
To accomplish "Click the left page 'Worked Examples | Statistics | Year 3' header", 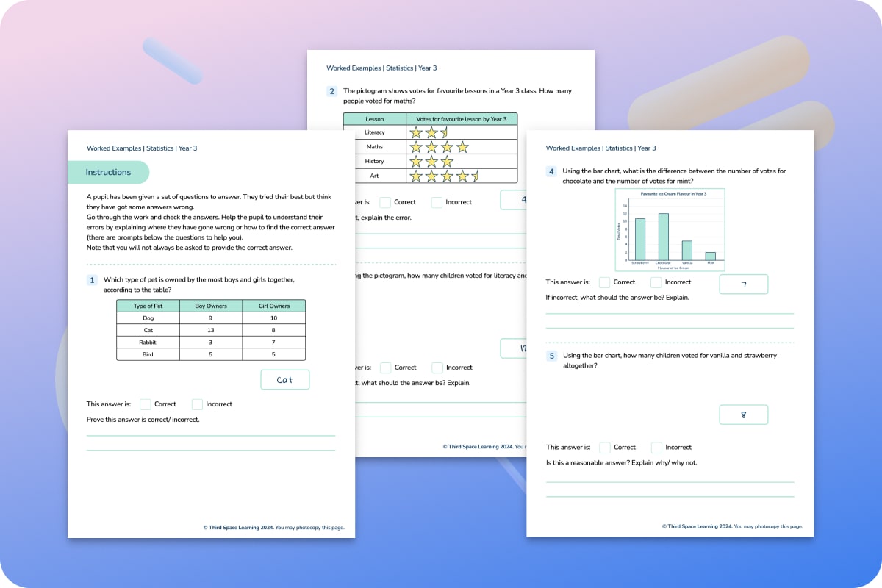I will pyautogui.click(x=142, y=148).
